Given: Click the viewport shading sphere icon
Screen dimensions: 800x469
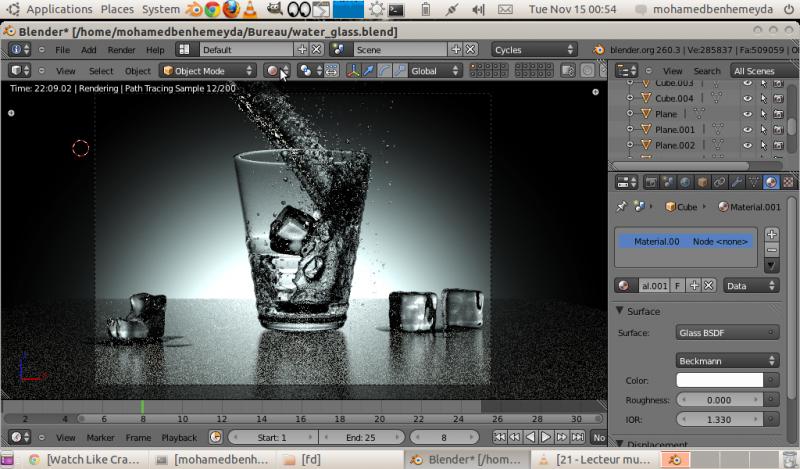Looking at the screenshot, I should 272,71.
